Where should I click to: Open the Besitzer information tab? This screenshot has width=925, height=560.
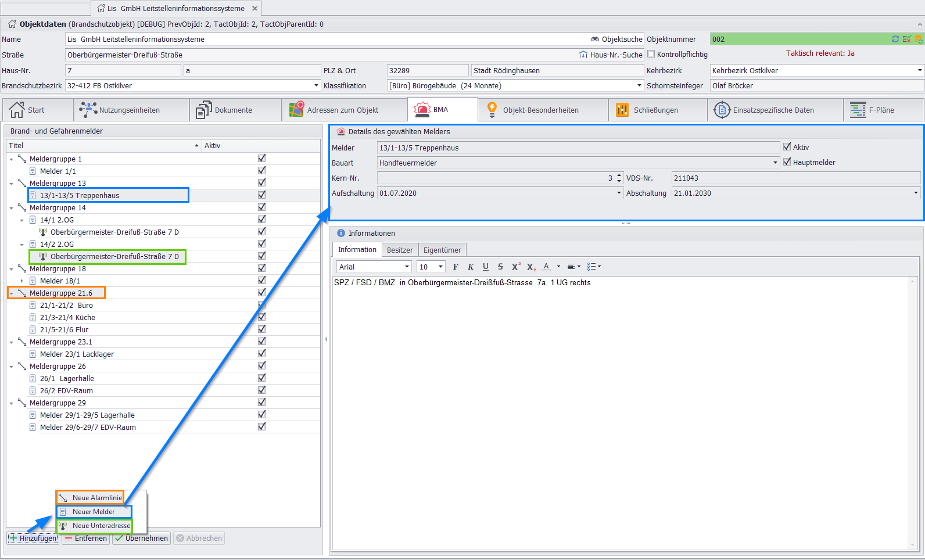(x=400, y=250)
